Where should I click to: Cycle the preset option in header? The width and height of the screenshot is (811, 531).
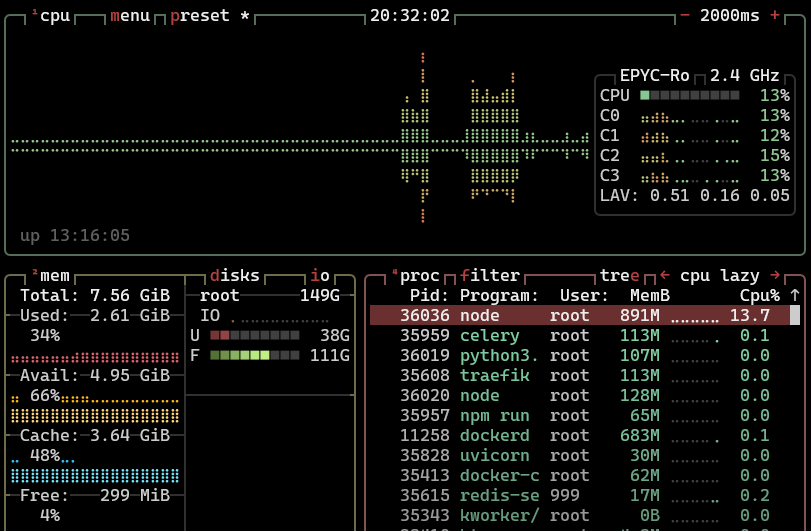209,16
